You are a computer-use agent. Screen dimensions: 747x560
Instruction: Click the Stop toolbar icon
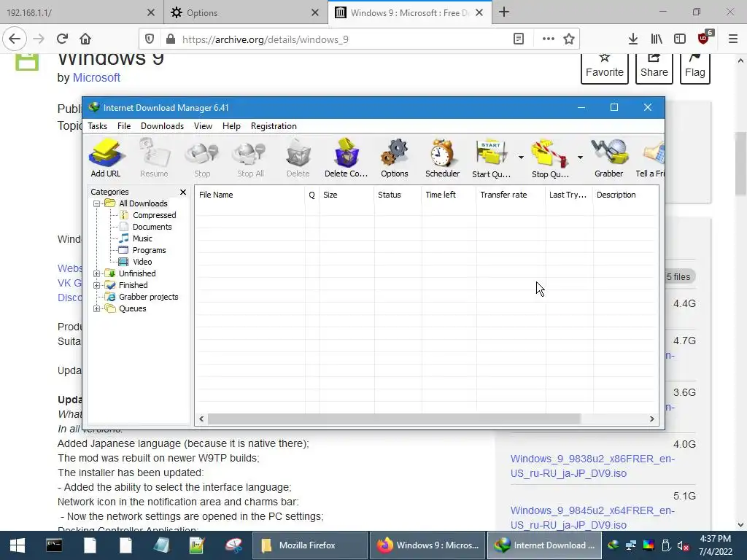point(202,158)
